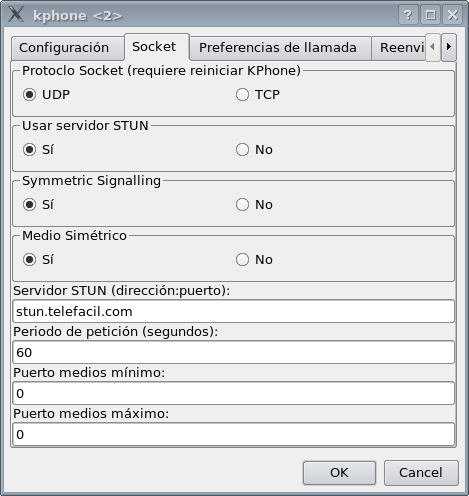Select the UDP socket protocol
The width and height of the screenshot is (469, 496).
click(46, 95)
